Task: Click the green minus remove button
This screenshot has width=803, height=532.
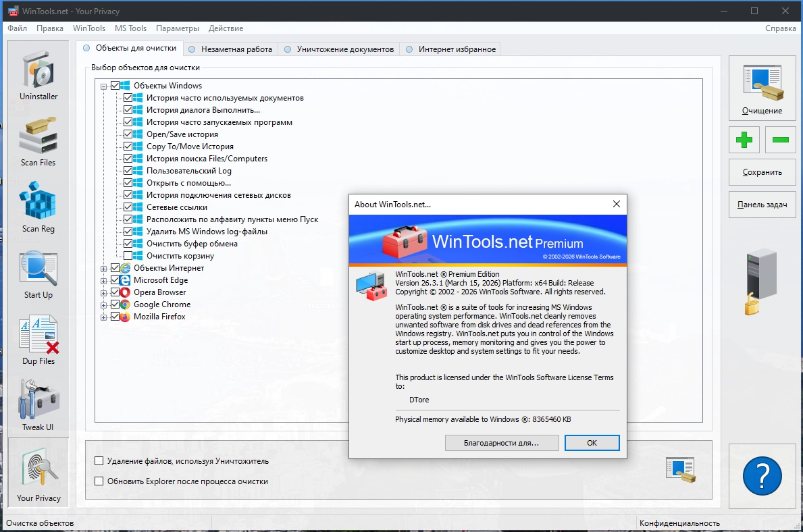Action: point(780,139)
